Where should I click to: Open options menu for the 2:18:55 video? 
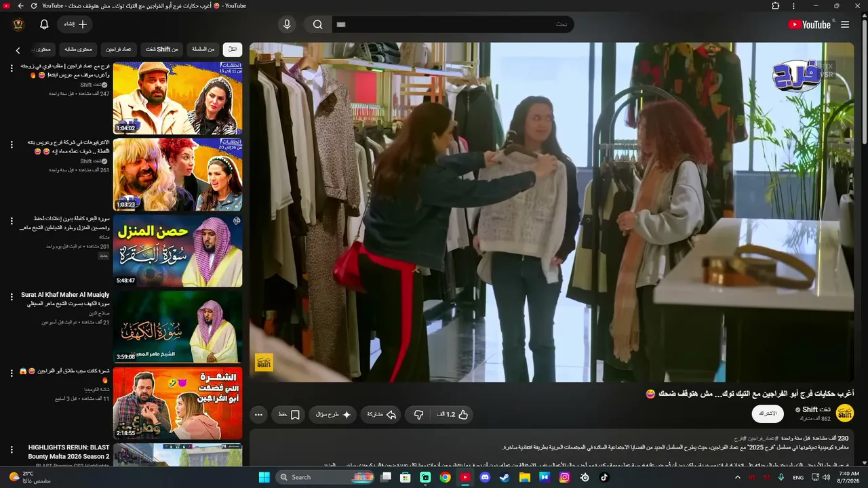tap(12, 373)
